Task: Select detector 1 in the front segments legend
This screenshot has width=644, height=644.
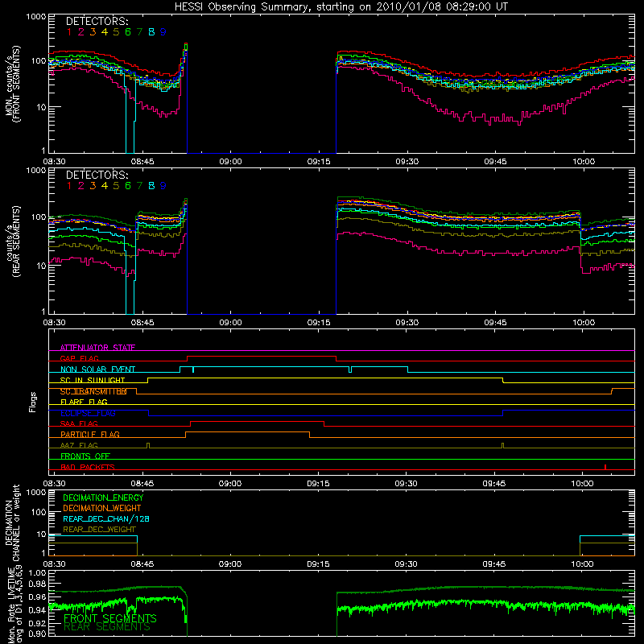Action: click(69, 32)
